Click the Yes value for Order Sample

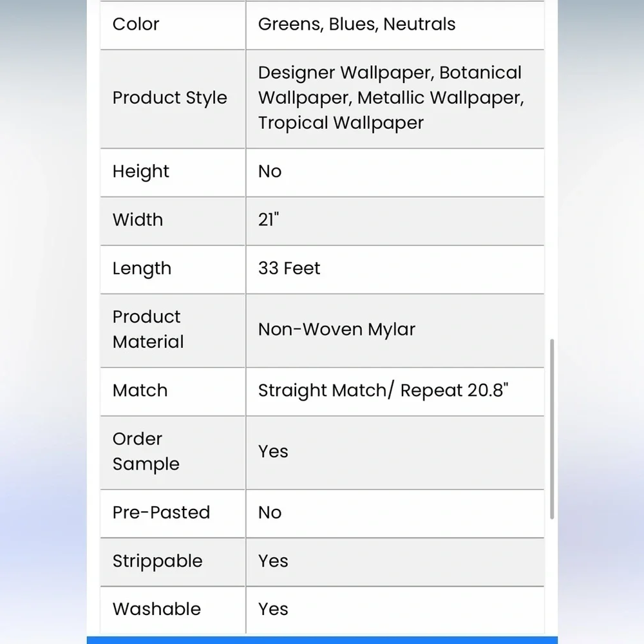273,451
